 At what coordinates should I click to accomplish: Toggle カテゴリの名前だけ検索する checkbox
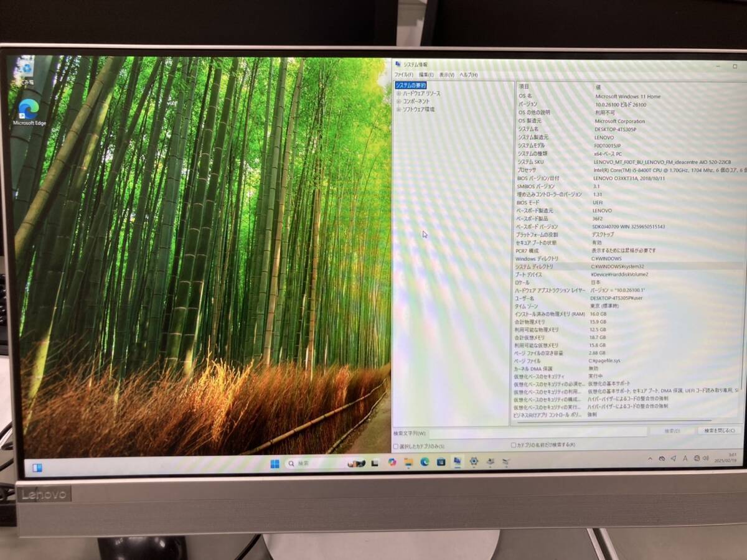pos(514,445)
